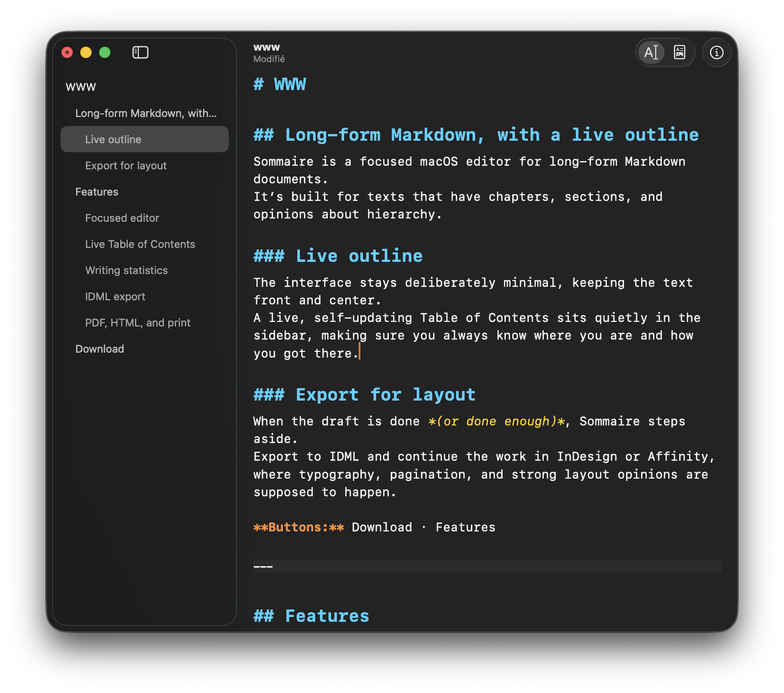Minimize the window with yellow button

click(86, 53)
